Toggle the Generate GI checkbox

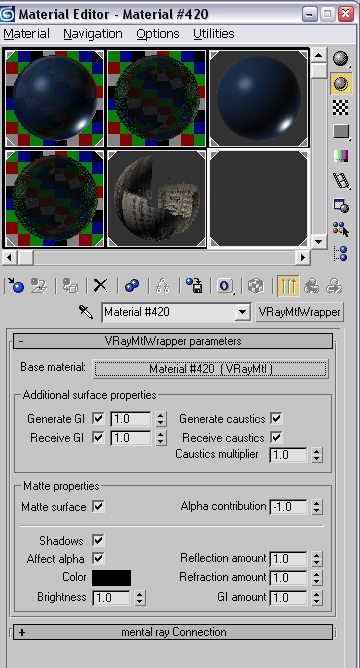pos(98,418)
